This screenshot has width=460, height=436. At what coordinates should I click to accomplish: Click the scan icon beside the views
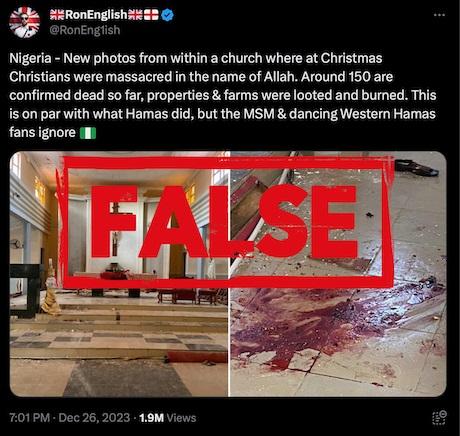(439, 418)
